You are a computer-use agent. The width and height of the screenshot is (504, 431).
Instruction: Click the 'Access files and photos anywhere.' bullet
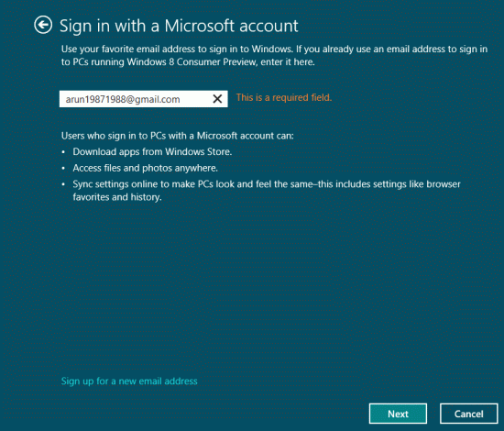[146, 168]
